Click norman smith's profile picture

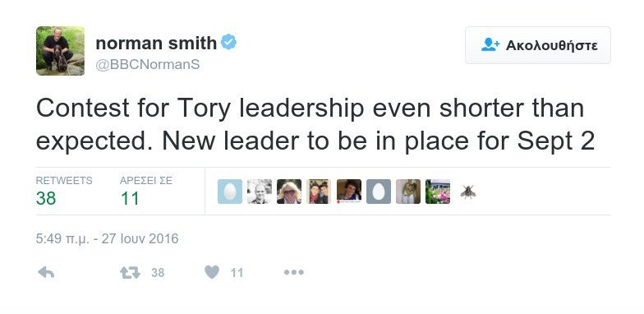pos(61,51)
